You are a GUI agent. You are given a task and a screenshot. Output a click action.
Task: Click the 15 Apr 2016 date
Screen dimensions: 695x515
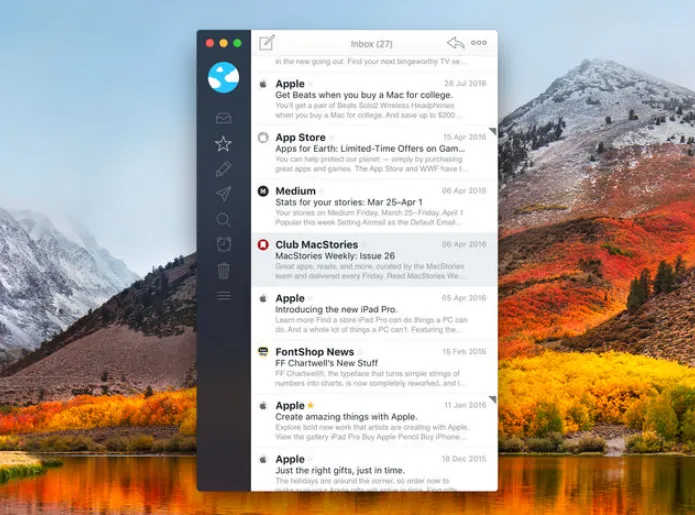(465, 137)
